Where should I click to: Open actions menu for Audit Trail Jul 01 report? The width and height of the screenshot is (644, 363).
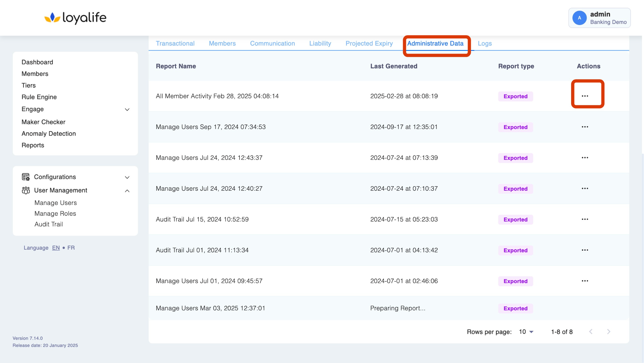(585, 250)
